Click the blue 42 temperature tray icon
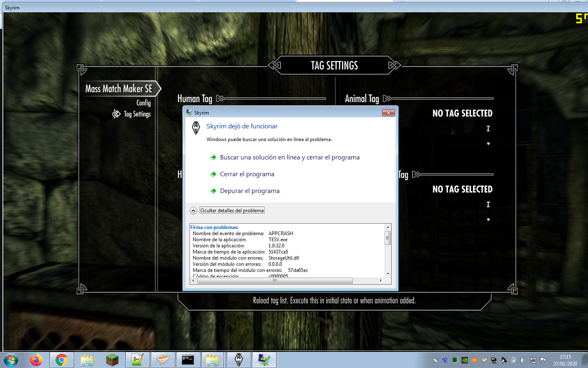Viewport: 588px width, 368px height. (x=445, y=360)
